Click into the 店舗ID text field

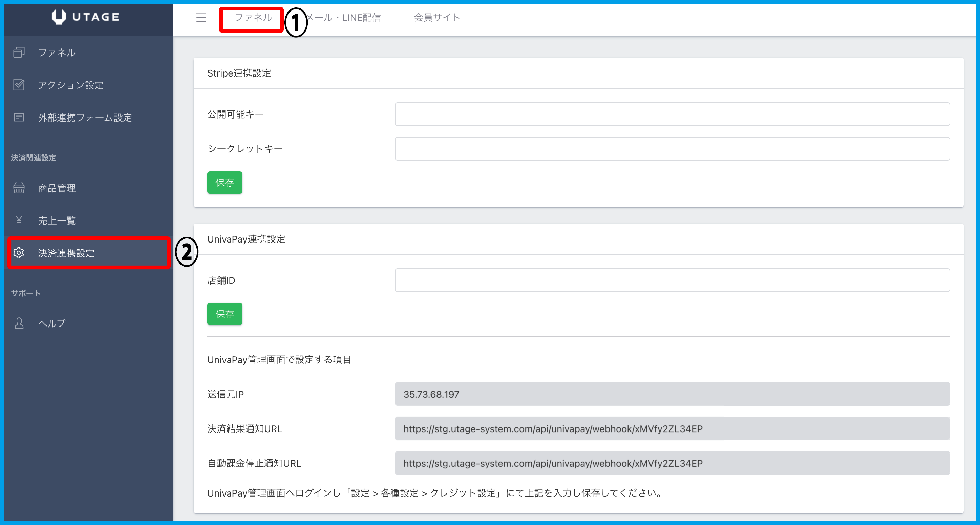[672, 280]
